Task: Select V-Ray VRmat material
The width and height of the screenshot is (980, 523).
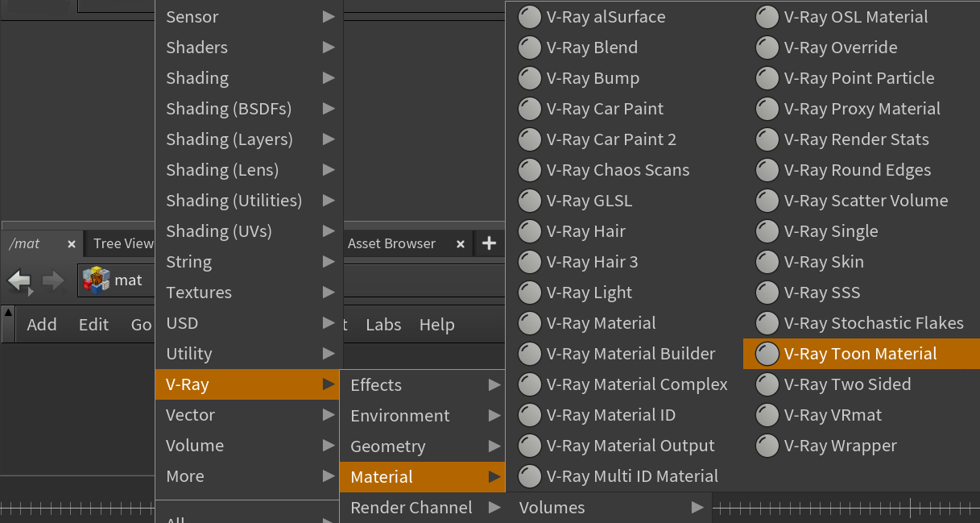Action: coord(862,415)
